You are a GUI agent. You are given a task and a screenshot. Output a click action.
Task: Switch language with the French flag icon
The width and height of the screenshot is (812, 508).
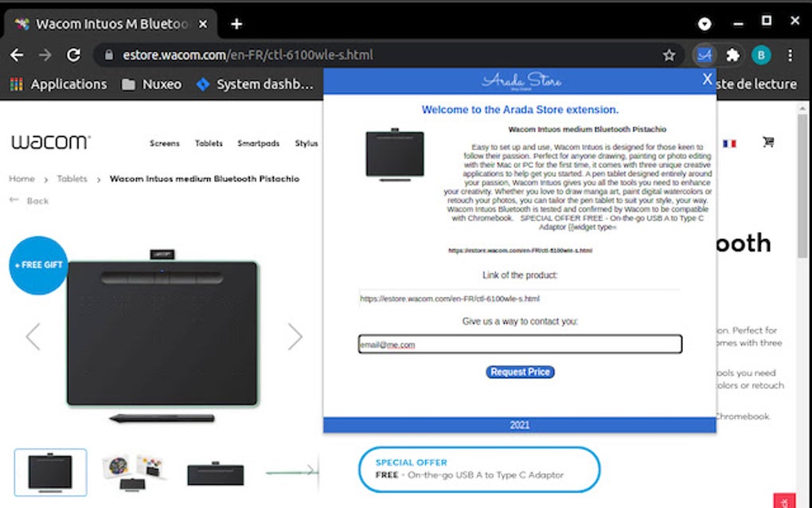pyautogui.click(x=731, y=143)
